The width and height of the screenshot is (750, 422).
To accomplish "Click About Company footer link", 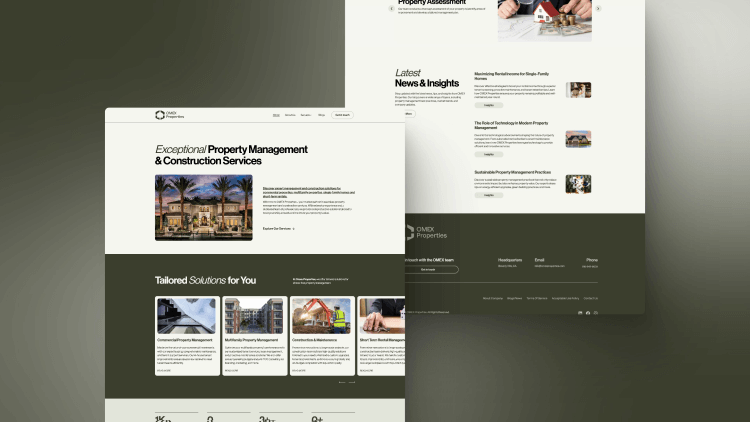I will coord(493,299).
